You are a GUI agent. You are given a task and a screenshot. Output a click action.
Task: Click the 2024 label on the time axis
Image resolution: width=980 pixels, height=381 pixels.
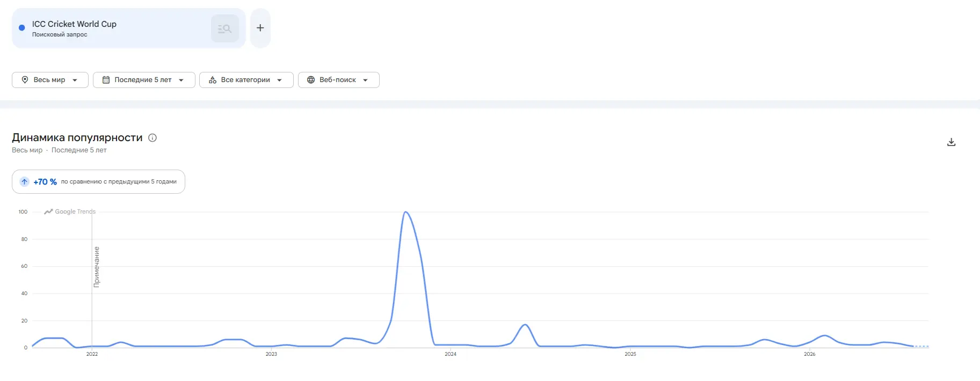[x=451, y=354]
